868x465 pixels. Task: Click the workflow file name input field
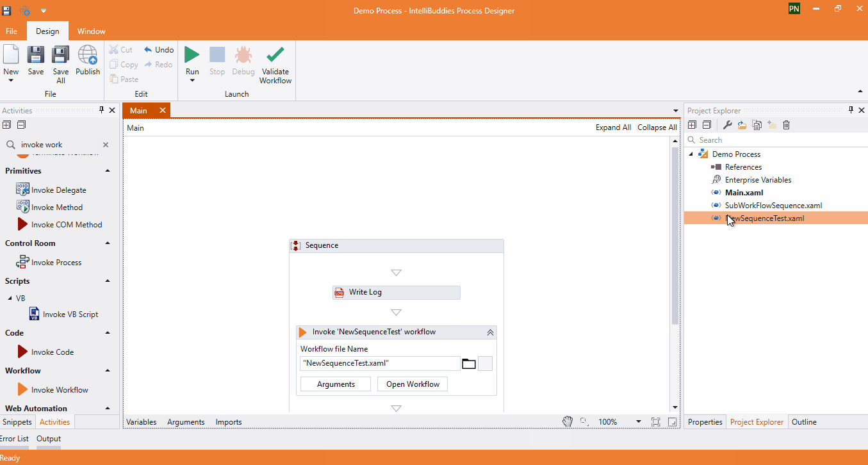point(378,363)
